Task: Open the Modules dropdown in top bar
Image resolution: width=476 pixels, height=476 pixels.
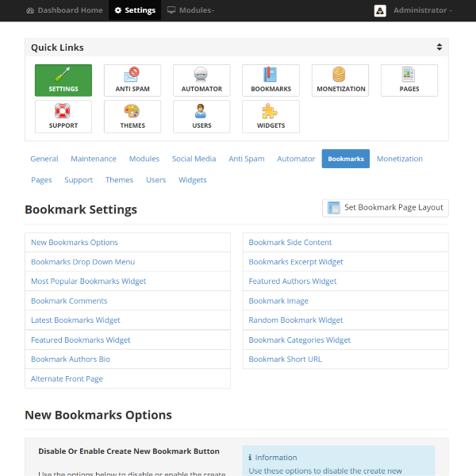Action: click(x=190, y=10)
